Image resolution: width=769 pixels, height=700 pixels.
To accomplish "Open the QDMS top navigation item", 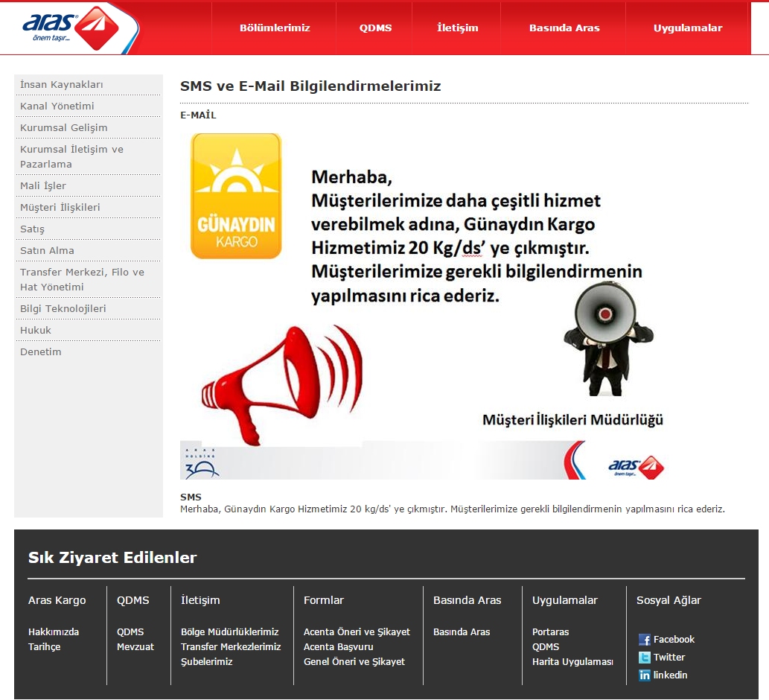I will click(x=376, y=28).
